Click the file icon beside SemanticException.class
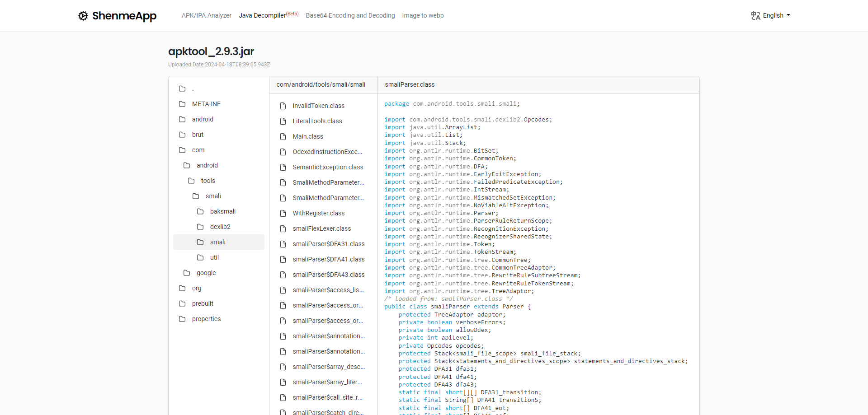Viewport: 868px width, 415px height. [283, 167]
